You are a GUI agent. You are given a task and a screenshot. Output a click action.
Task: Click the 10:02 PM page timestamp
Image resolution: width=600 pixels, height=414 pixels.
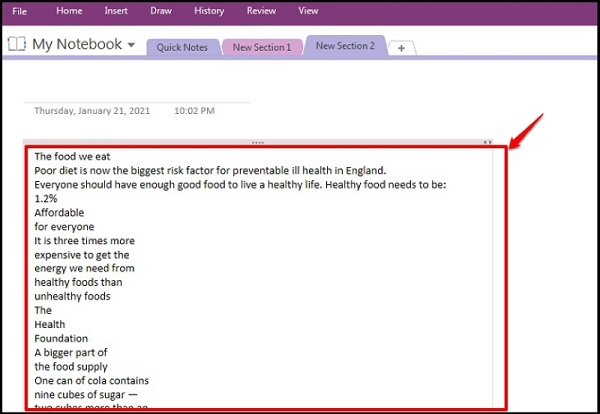click(195, 110)
